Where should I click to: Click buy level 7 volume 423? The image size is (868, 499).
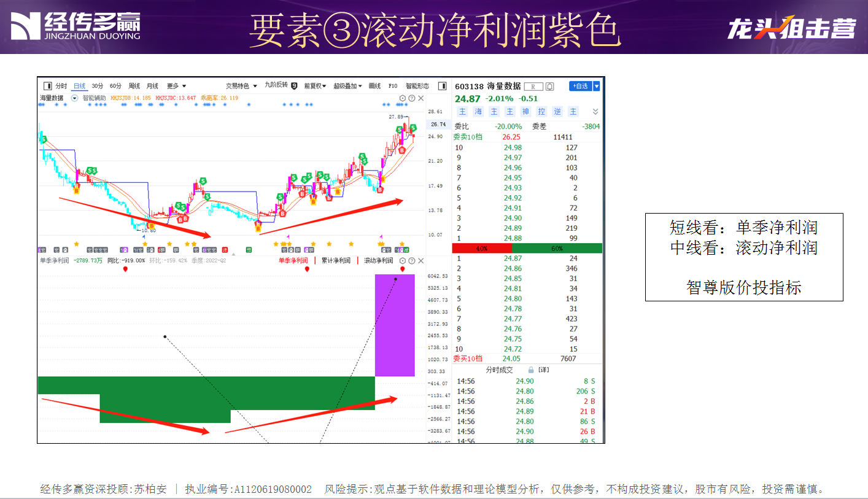pyautogui.click(x=572, y=319)
